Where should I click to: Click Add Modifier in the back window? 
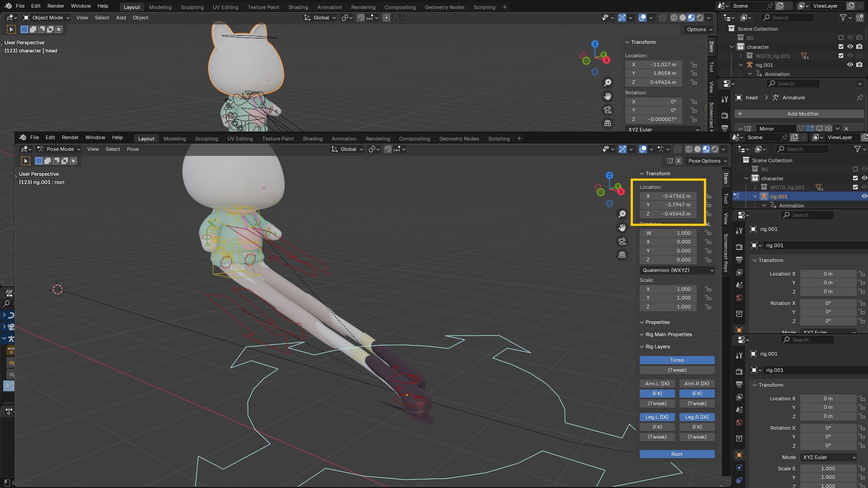799,114
